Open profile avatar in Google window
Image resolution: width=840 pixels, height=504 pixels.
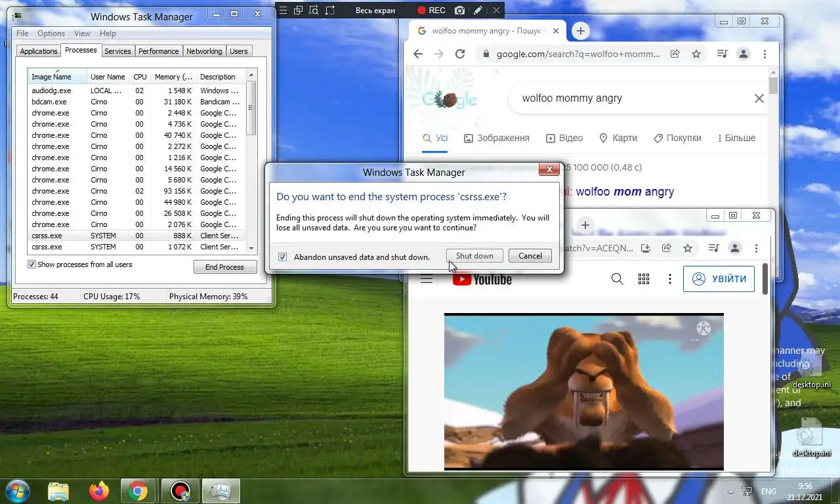point(743,54)
